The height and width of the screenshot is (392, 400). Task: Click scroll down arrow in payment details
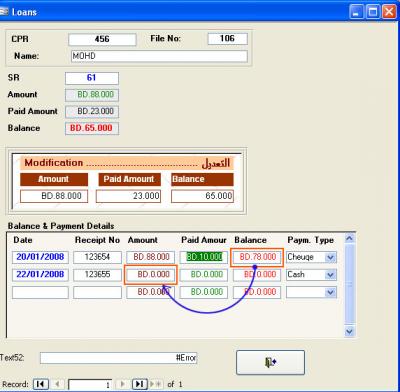point(349,332)
